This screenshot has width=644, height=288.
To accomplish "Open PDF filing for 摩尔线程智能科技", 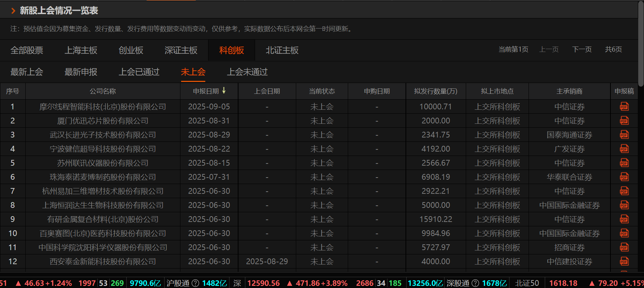I will coord(624,106).
